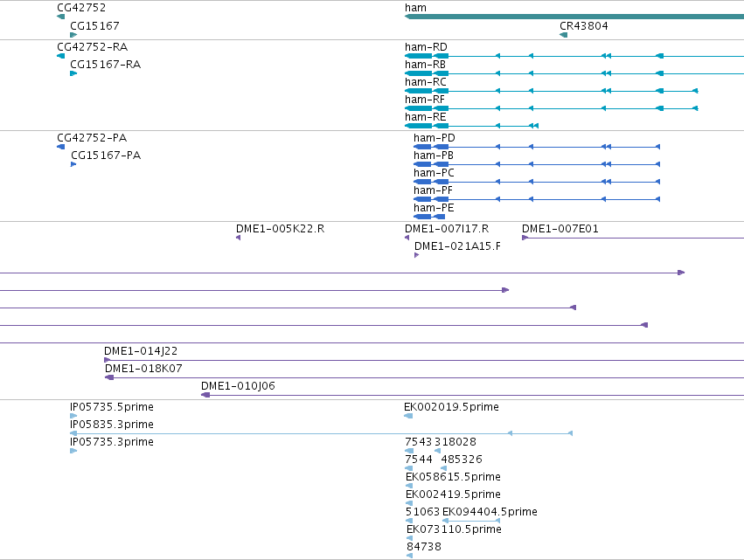Click the EK094404.5prime EST label

click(x=490, y=512)
